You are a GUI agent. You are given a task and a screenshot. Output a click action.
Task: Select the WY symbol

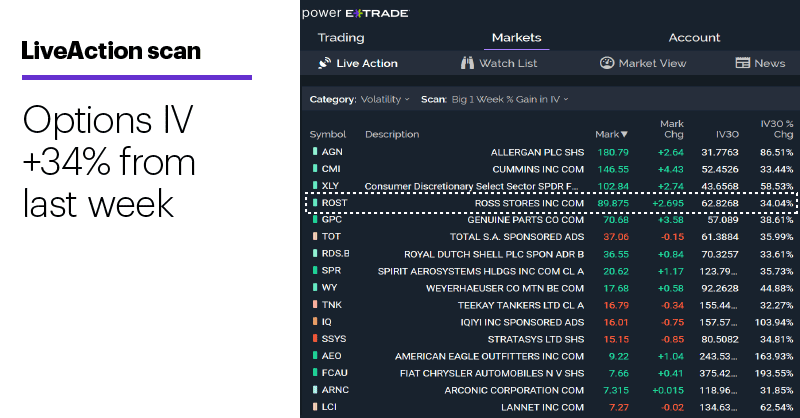(x=329, y=287)
